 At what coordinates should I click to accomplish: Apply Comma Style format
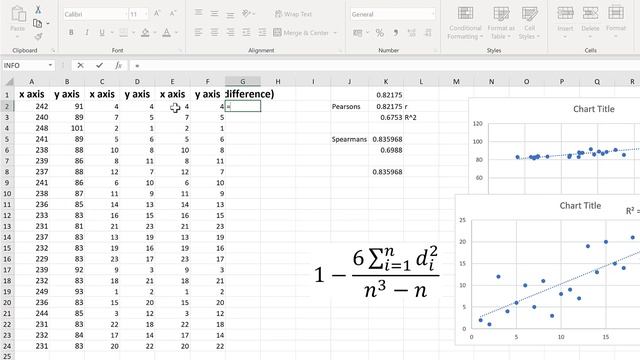(396, 33)
